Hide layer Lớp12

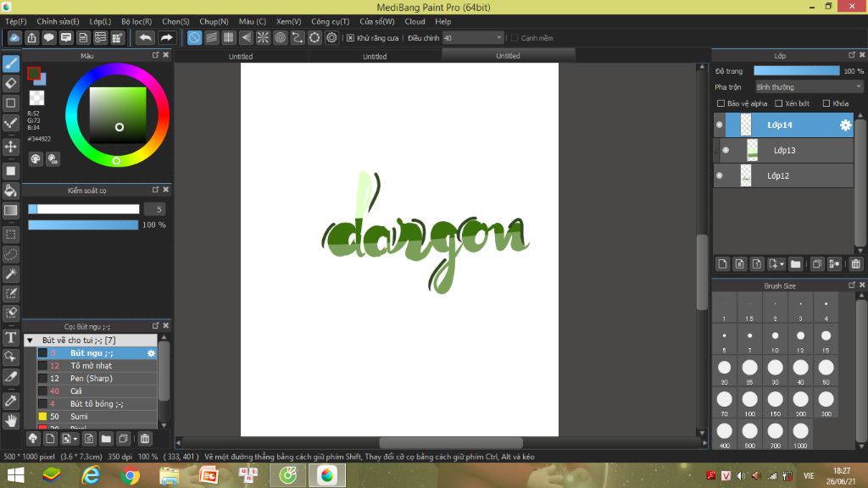[x=719, y=176]
